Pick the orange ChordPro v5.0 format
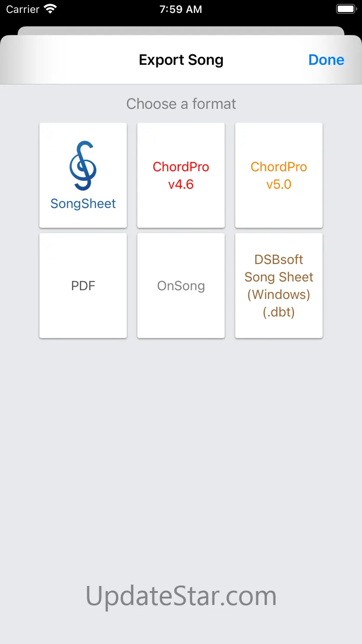The width and height of the screenshot is (362, 644). click(279, 175)
